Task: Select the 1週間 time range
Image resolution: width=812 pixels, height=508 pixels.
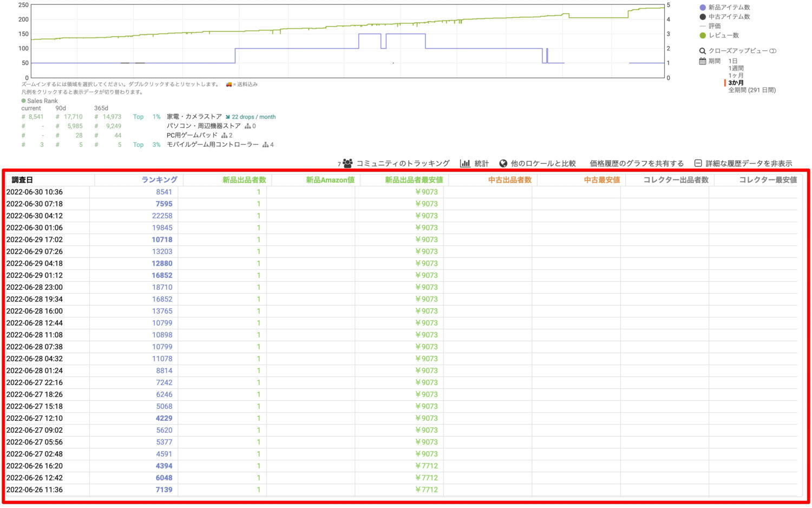Action: coord(736,68)
